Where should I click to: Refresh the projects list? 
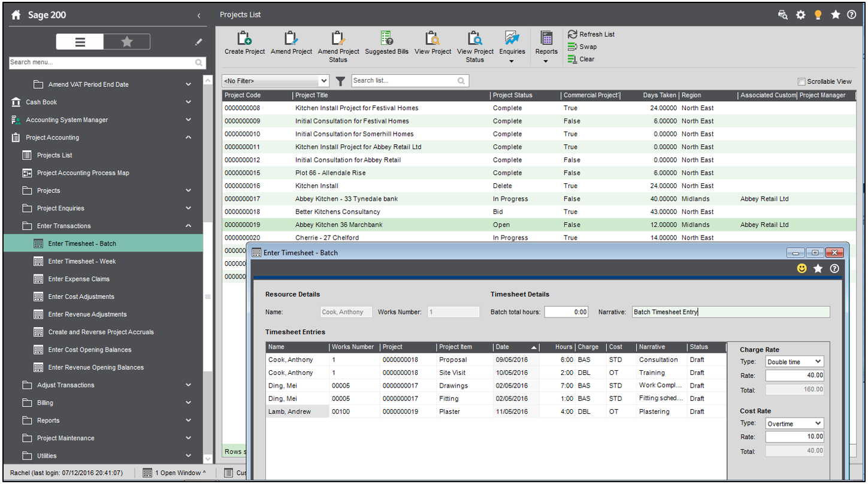click(591, 34)
